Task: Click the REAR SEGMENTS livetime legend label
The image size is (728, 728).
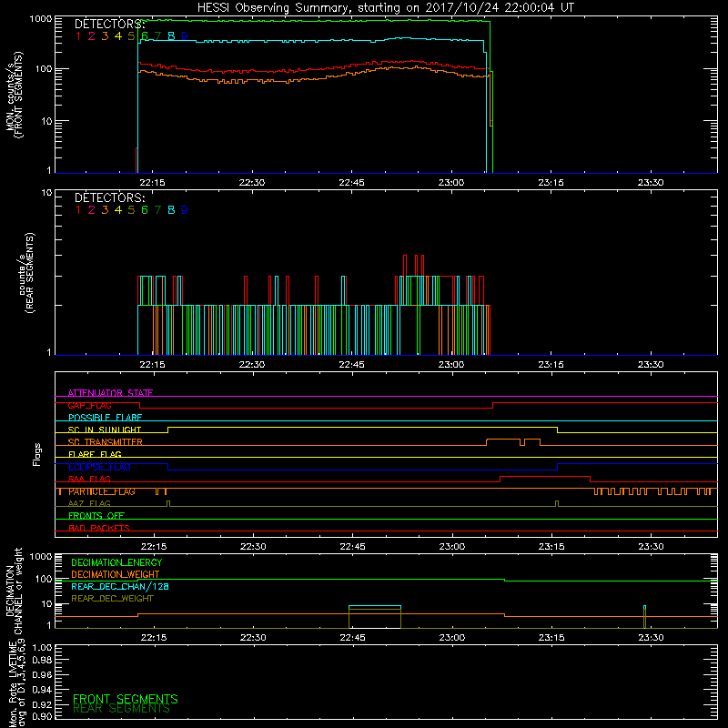Action: (121, 709)
